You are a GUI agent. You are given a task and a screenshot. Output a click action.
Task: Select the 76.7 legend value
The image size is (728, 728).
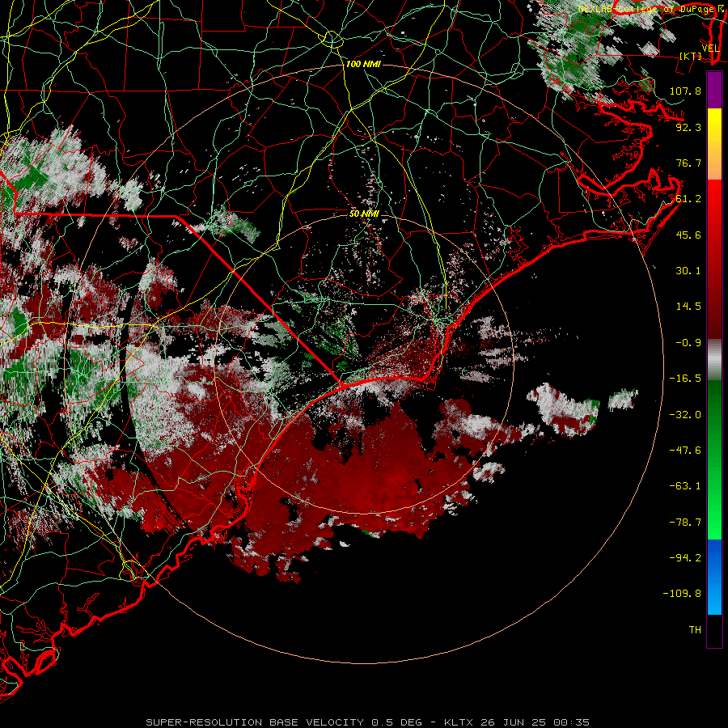click(x=688, y=163)
